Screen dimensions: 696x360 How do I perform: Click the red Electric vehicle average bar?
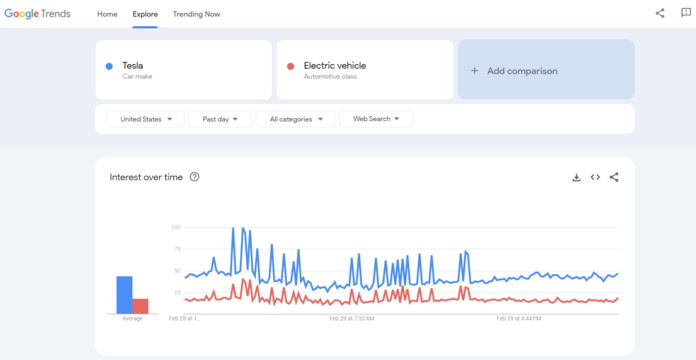(140, 306)
